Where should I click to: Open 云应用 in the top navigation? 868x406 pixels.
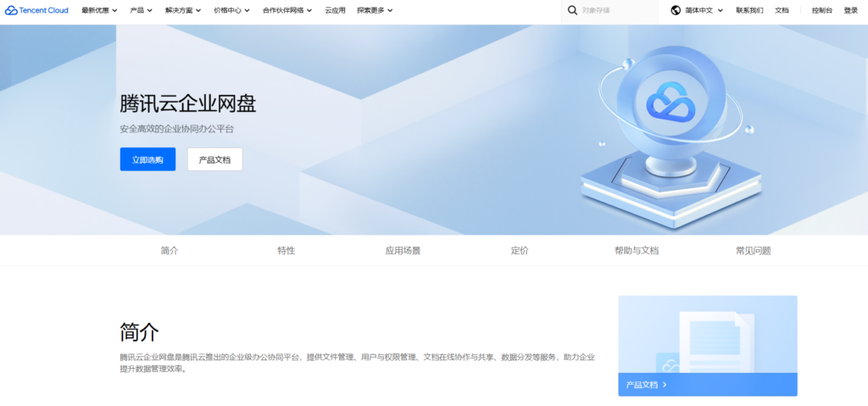335,10
